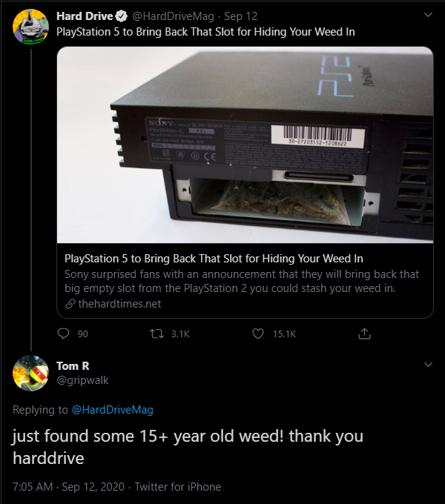The image size is (445, 504).
Task: Open thehardtimes.net link in card
Action: pyautogui.click(x=119, y=304)
